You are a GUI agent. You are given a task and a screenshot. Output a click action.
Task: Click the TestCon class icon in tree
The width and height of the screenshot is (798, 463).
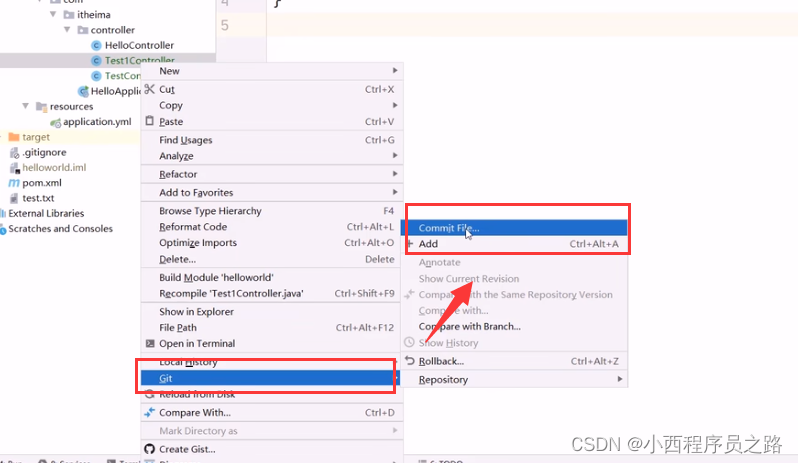click(x=96, y=76)
